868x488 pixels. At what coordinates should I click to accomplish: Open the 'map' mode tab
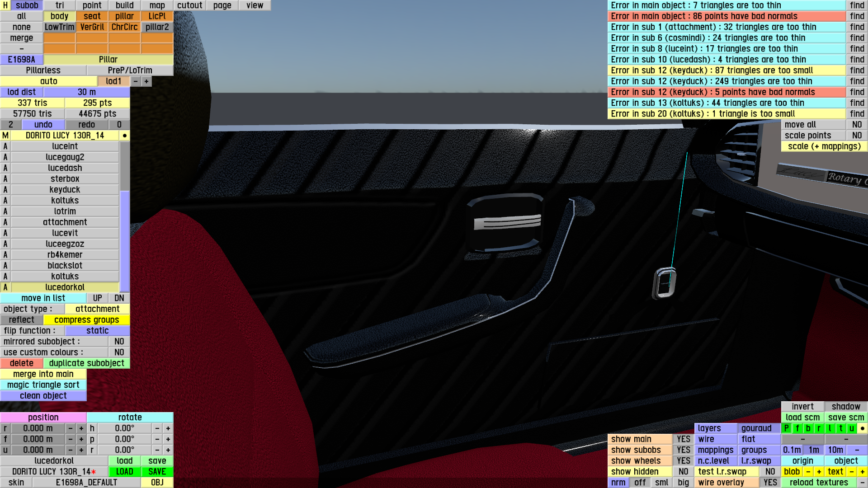tap(157, 5)
